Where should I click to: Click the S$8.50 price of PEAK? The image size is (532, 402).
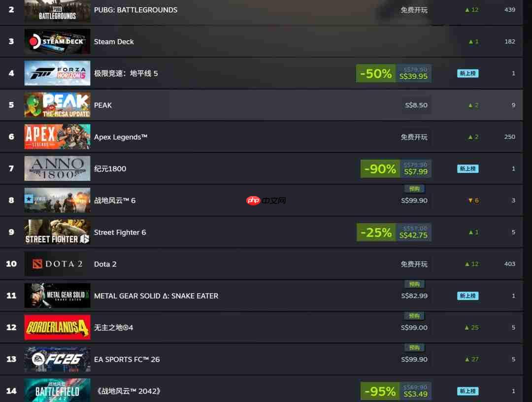[x=416, y=105]
